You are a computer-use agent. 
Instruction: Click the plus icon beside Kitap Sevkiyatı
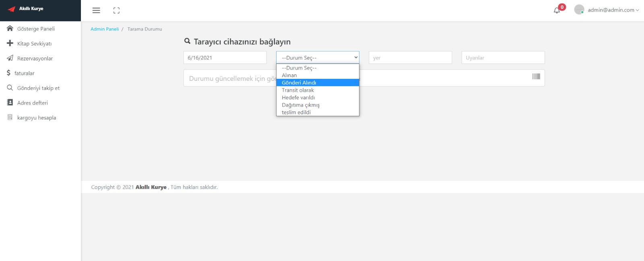[x=10, y=43]
